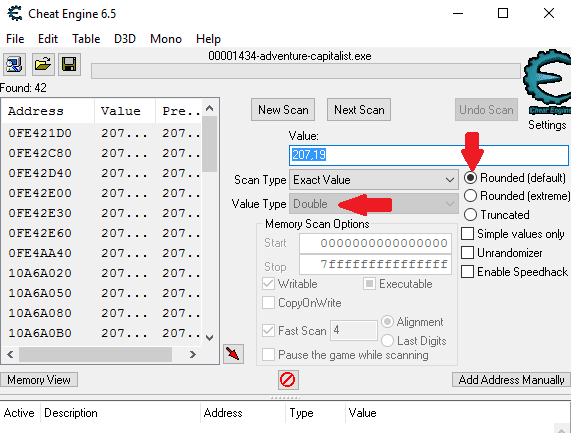Open the process list computer icon
Screen dimensions: 571x433
tap(14, 64)
